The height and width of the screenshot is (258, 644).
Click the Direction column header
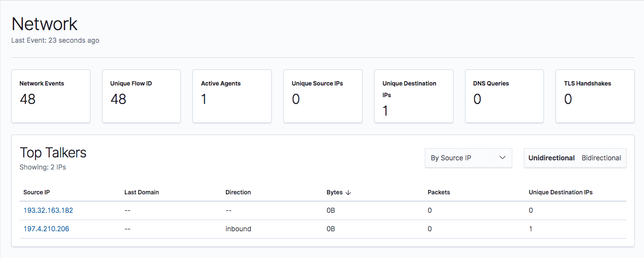point(238,192)
